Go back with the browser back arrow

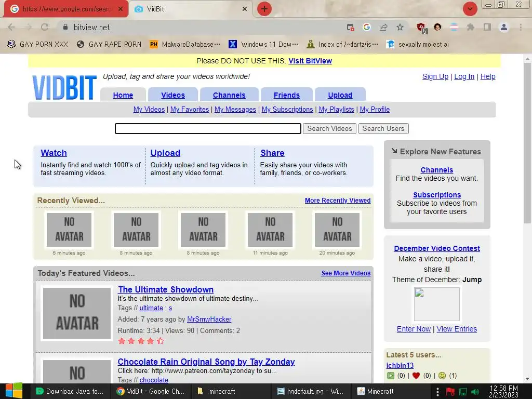[11, 27]
